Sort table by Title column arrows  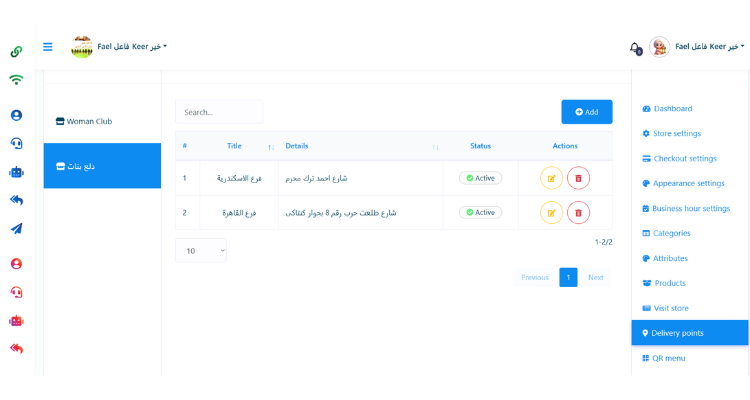[271, 147]
